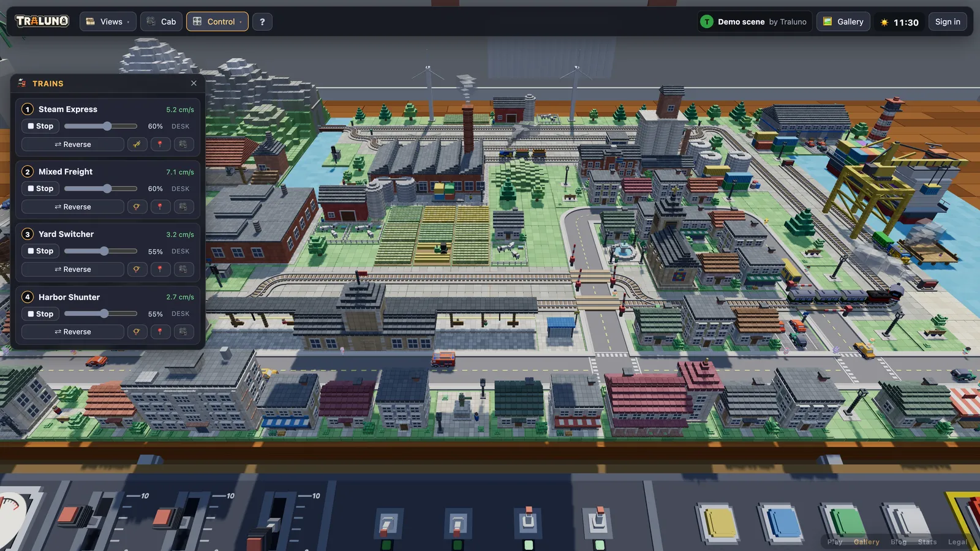Toggle DESK control for Steam Express
Image resolution: width=980 pixels, height=551 pixels.
pos(181,126)
